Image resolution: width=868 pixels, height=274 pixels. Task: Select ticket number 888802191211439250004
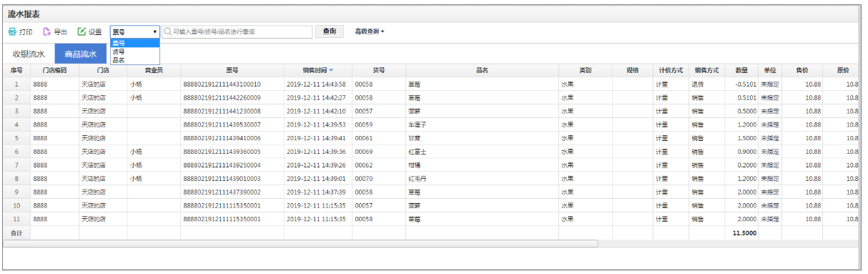click(x=222, y=165)
